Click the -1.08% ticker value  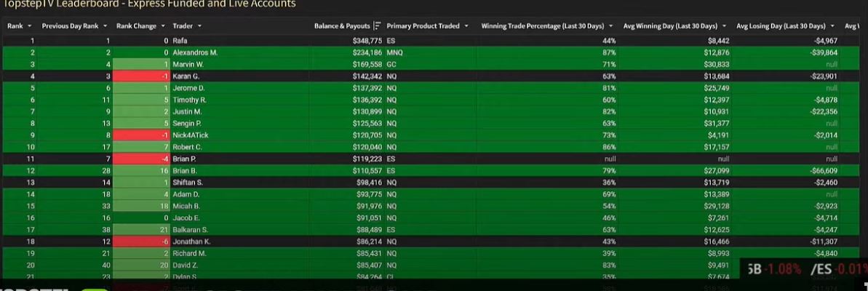click(x=784, y=269)
